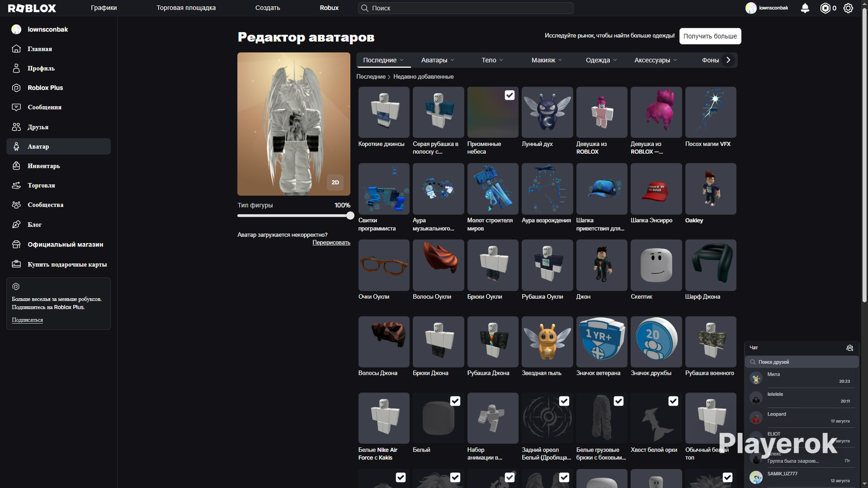
Task: Click the Последние breadcrumb link
Action: (371, 77)
